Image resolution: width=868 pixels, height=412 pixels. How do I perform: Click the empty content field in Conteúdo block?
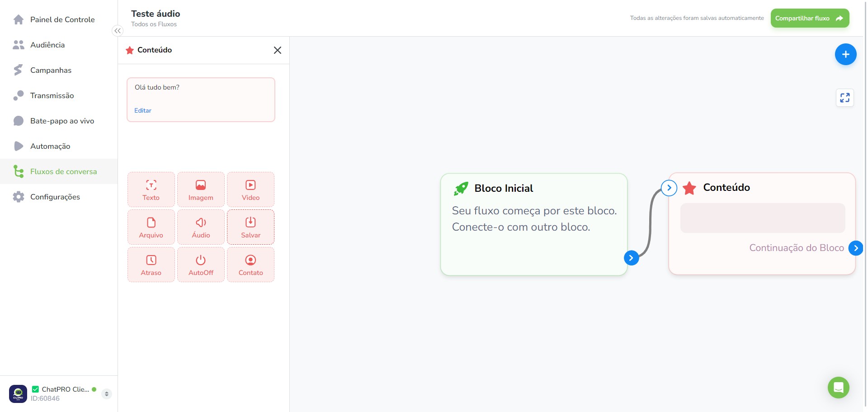pos(763,218)
